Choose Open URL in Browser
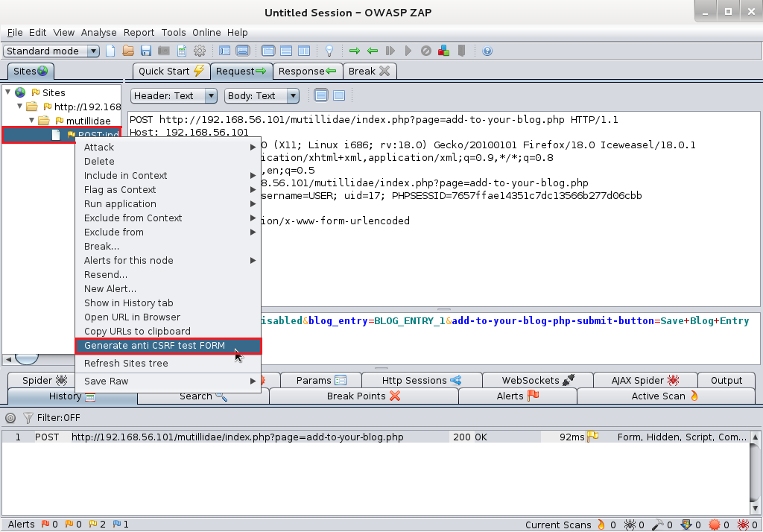763x532 pixels. [x=132, y=317]
